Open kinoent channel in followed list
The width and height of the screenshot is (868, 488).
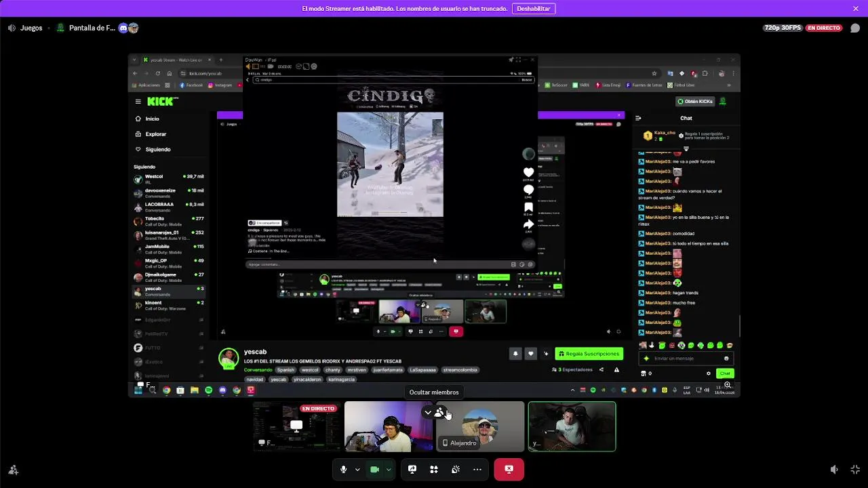169,305
